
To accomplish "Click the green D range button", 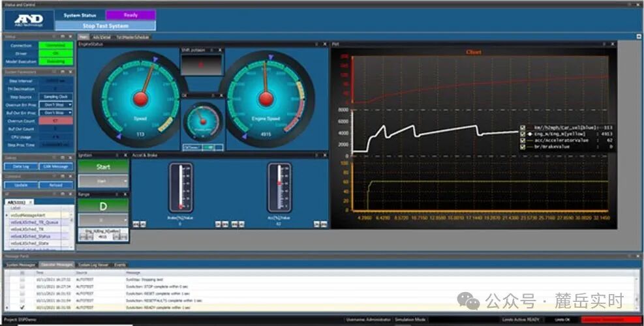I will pyautogui.click(x=103, y=206).
